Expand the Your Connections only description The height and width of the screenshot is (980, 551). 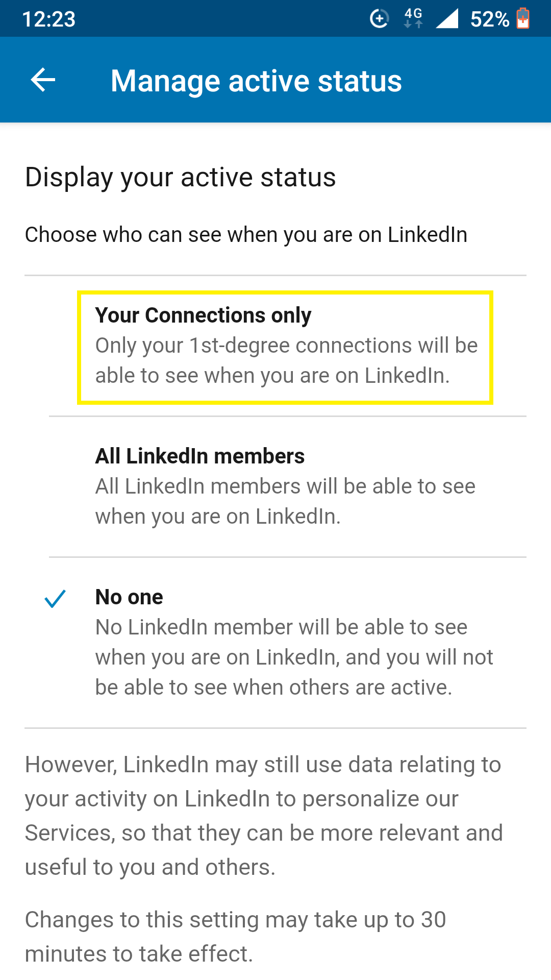point(286,360)
